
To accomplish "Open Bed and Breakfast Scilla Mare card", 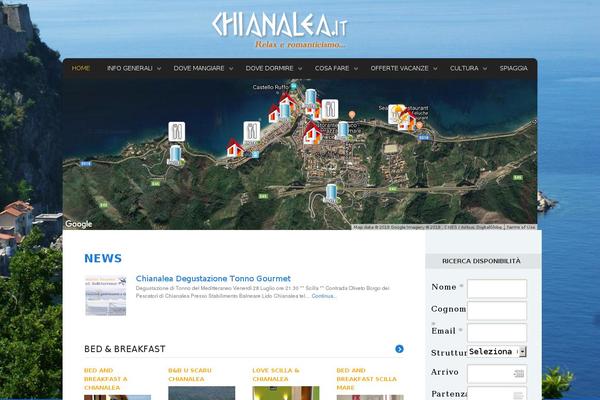I will click(x=367, y=379).
